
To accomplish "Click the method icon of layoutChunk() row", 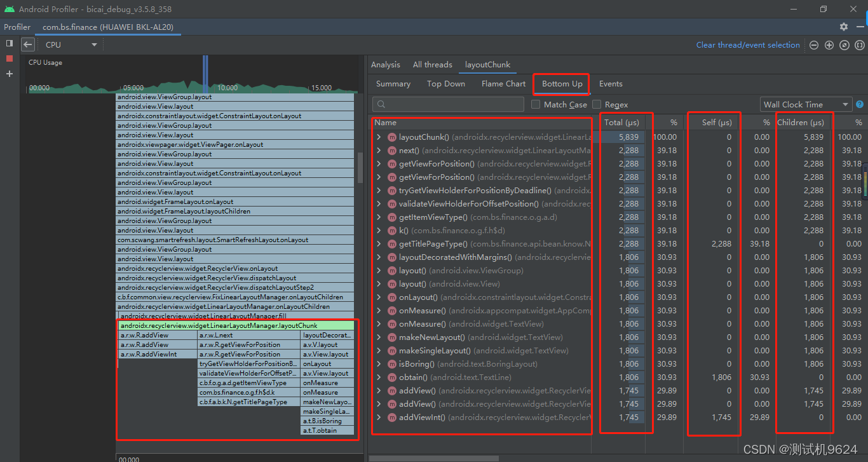I will point(392,137).
